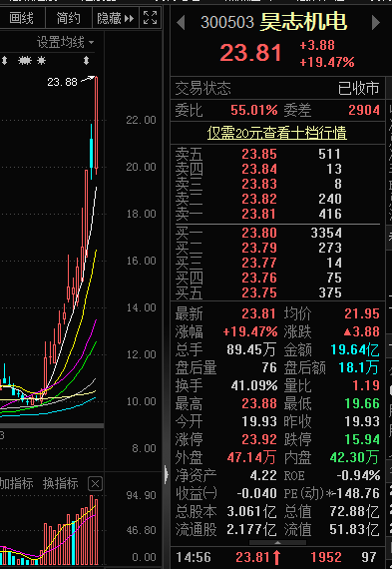The height and width of the screenshot is (569, 392).
Task: Open the 画线 drawing tool
Action: pos(21,18)
